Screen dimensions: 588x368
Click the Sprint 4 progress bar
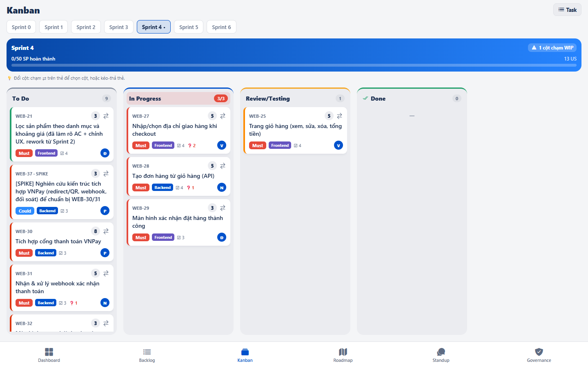[294, 65]
